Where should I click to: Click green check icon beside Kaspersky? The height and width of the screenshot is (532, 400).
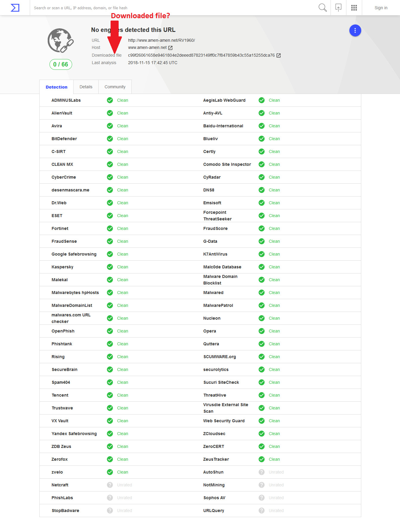tap(110, 267)
